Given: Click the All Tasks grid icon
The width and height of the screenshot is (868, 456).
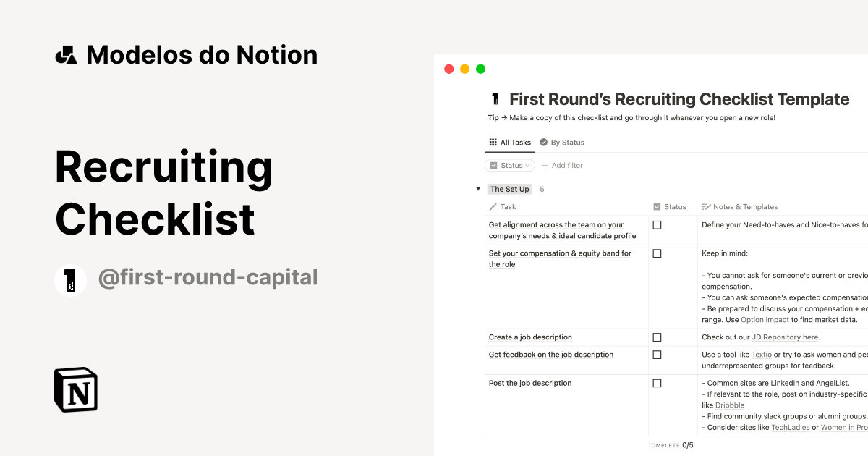Looking at the screenshot, I should tap(493, 143).
